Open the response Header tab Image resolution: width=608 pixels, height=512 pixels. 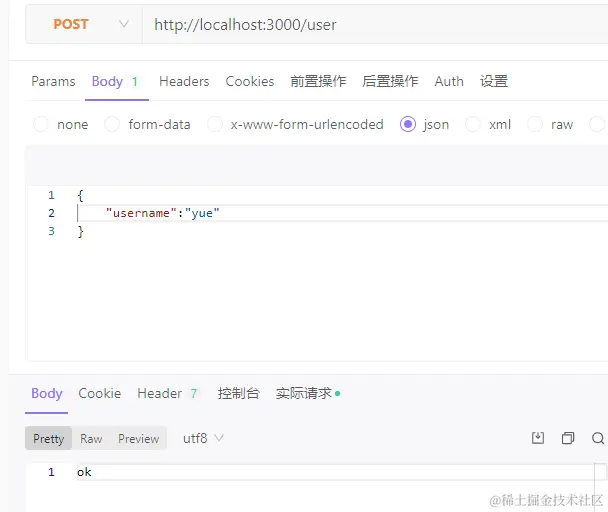[168, 393]
